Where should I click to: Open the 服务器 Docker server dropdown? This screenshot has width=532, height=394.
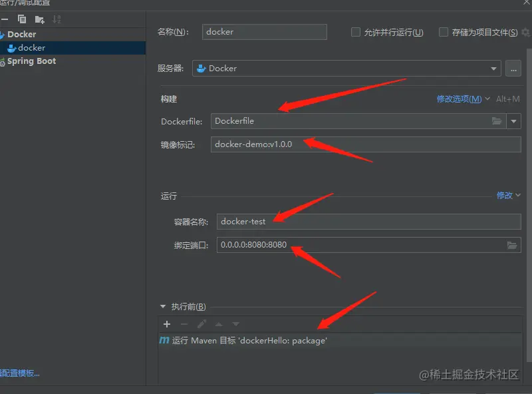(x=346, y=69)
